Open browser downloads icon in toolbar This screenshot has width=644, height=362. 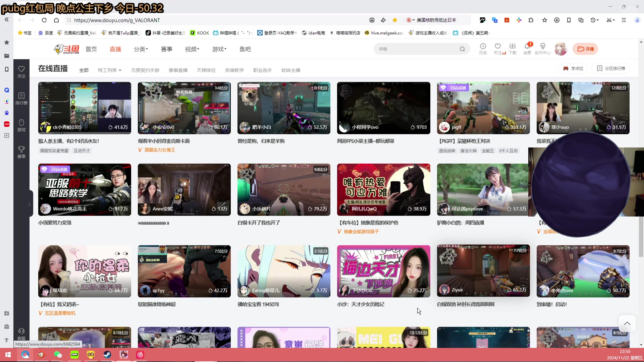pyautogui.click(x=557, y=20)
